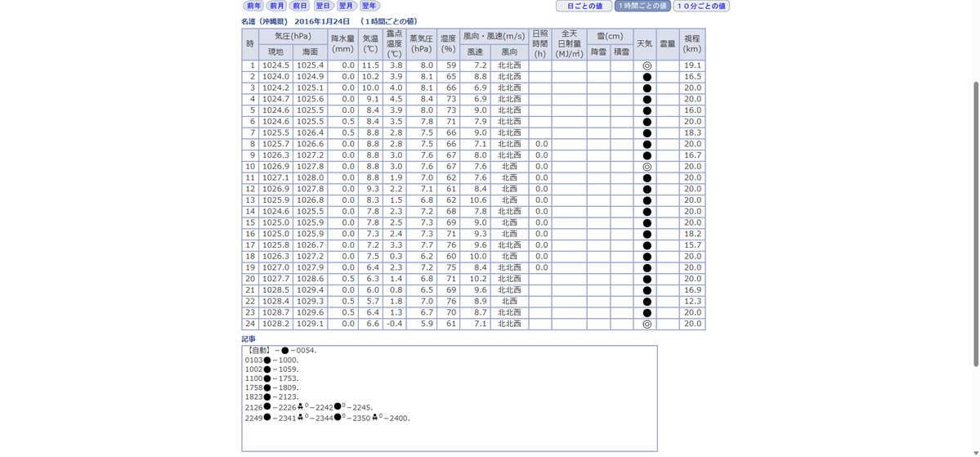Switch to 日ごとの値 daily values tab
The height and width of the screenshot is (457, 980).
click(x=584, y=6)
